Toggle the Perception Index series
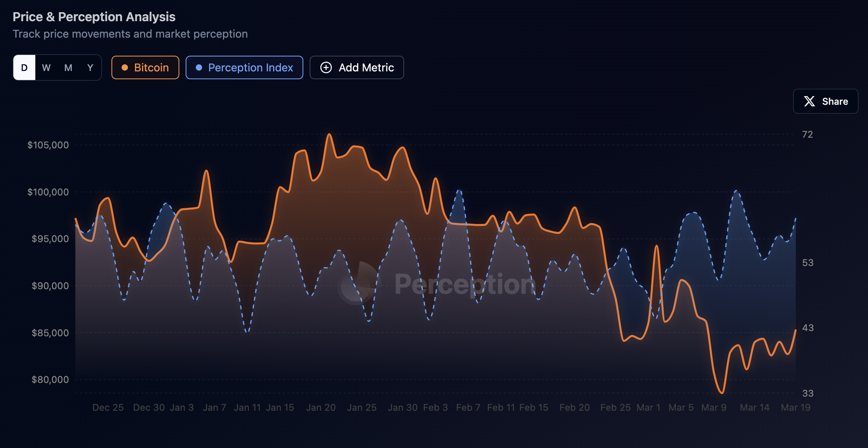Screen dimensions: 868x448 [x=244, y=67]
